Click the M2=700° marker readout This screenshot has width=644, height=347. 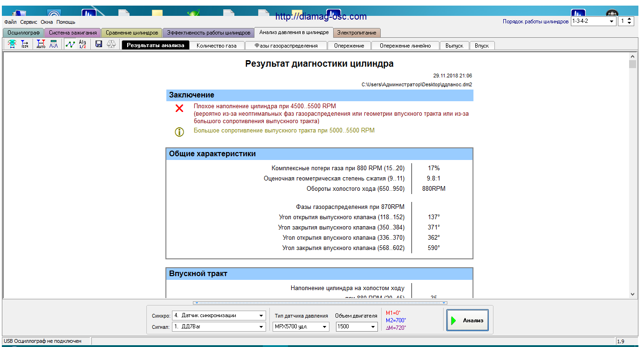click(x=396, y=320)
